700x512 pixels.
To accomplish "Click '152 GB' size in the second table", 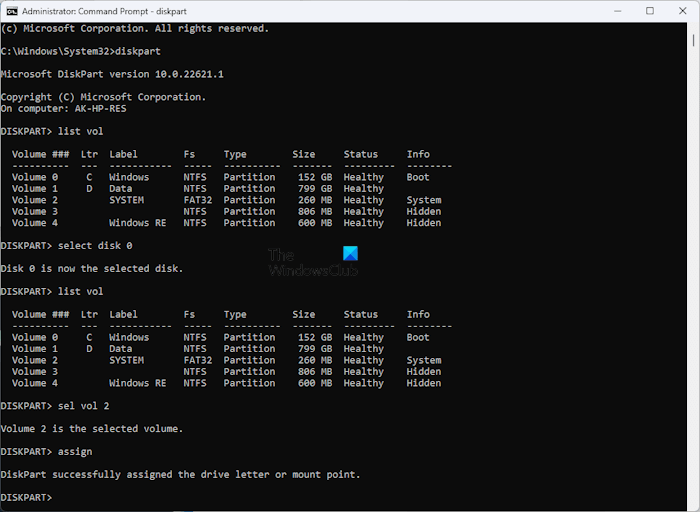I will click(315, 337).
